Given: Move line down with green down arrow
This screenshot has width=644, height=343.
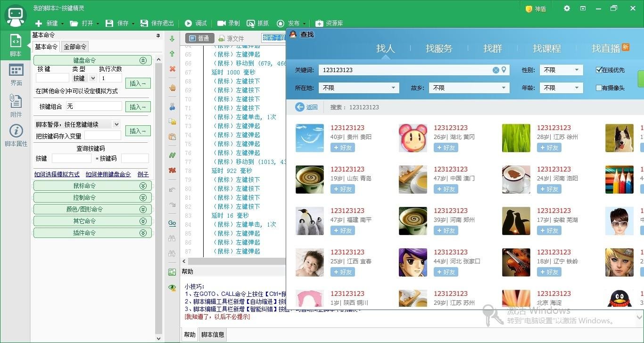Looking at the screenshot, I should pos(172,39).
